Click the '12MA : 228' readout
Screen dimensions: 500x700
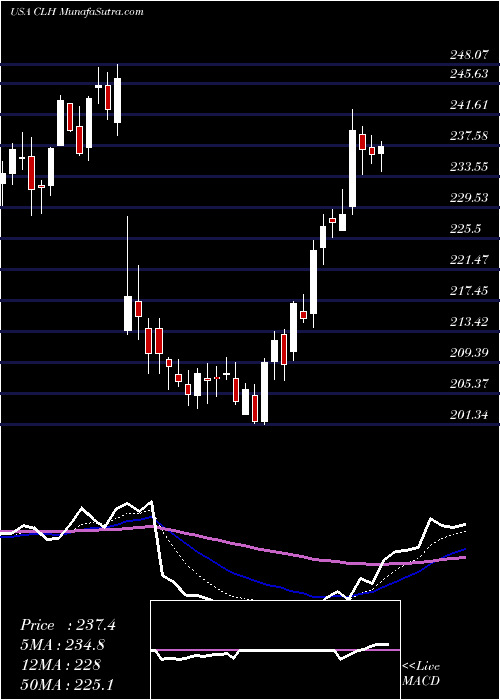pyautogui.click(x=60, y=665)
